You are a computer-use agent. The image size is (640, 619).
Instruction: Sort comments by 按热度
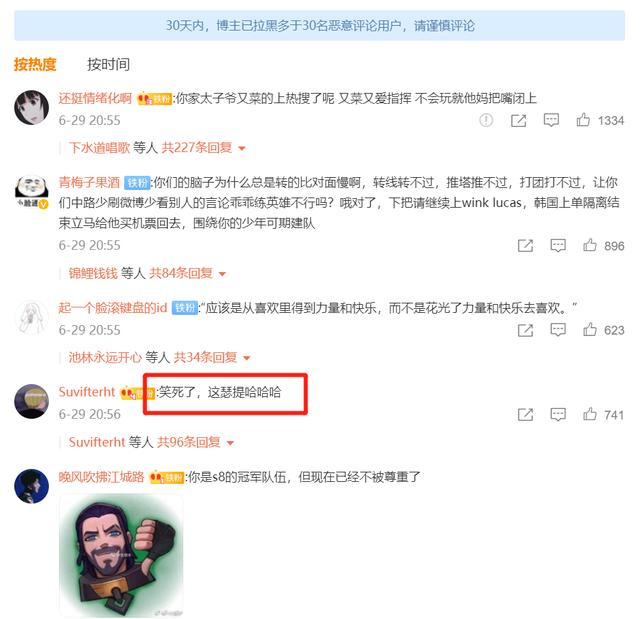coord(35,64)
